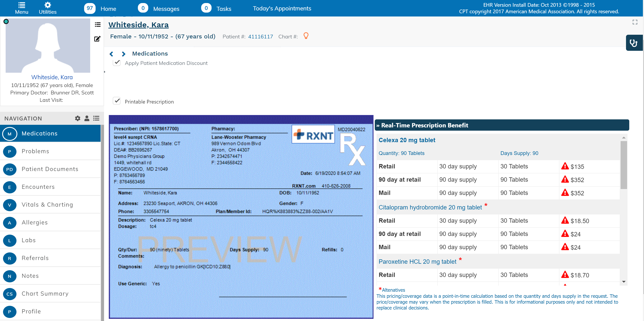This screenshot has width=644, height=321.
Task: Advance with the right chevron near Medications
Action: pos(124,54)
